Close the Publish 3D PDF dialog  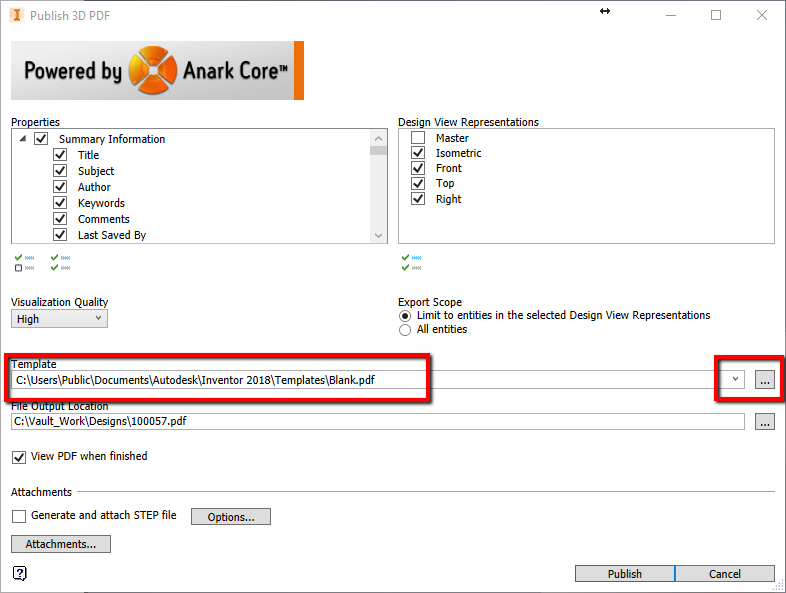[x=761, y=15]
